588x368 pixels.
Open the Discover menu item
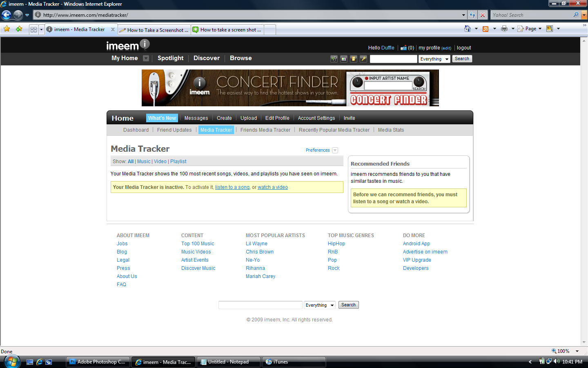[x=207, y=58]
